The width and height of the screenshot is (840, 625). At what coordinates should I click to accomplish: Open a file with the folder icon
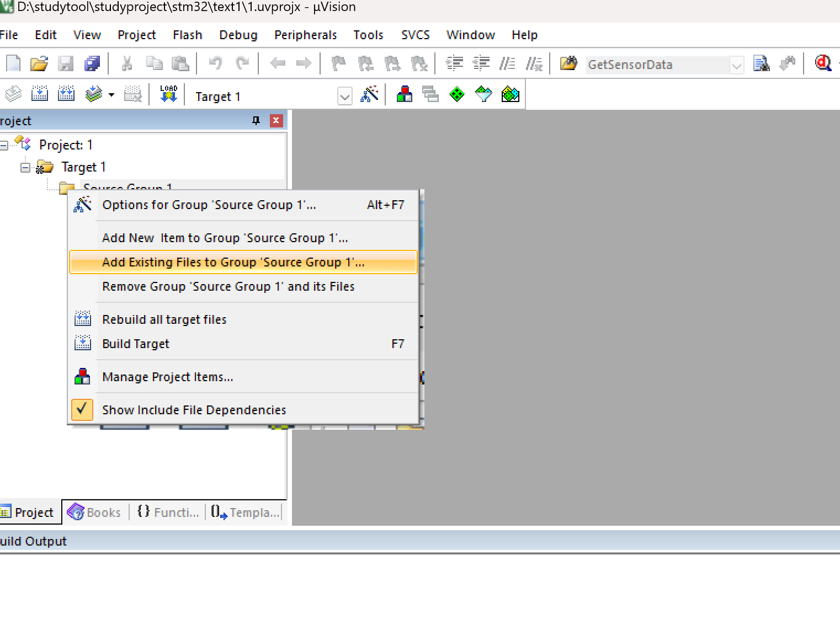(39, 64)
